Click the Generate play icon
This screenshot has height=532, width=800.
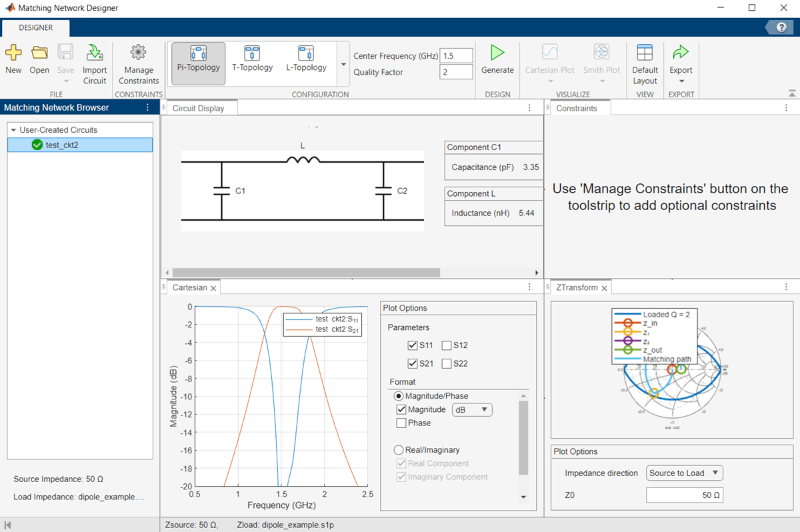[x=497, y=53]
